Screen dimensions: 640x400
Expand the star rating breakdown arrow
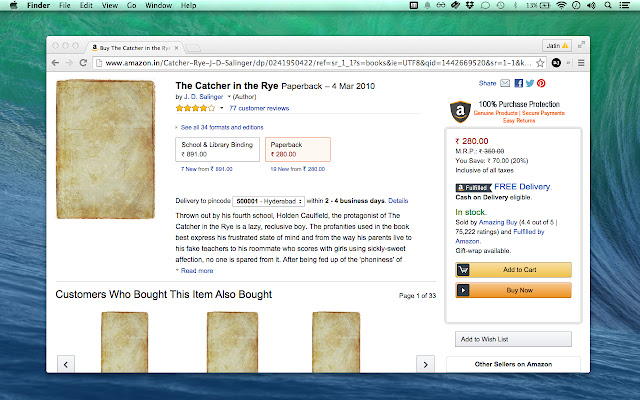(x=222, y=108)
